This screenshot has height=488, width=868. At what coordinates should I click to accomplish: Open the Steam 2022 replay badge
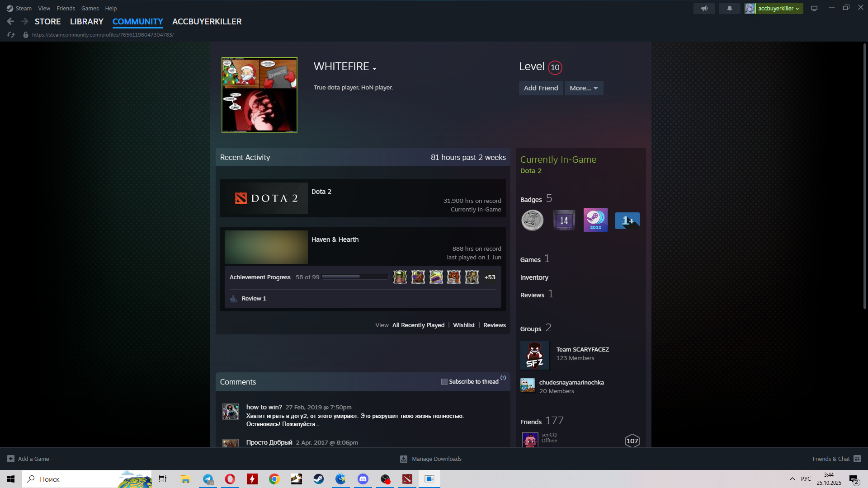click(595, 220)
